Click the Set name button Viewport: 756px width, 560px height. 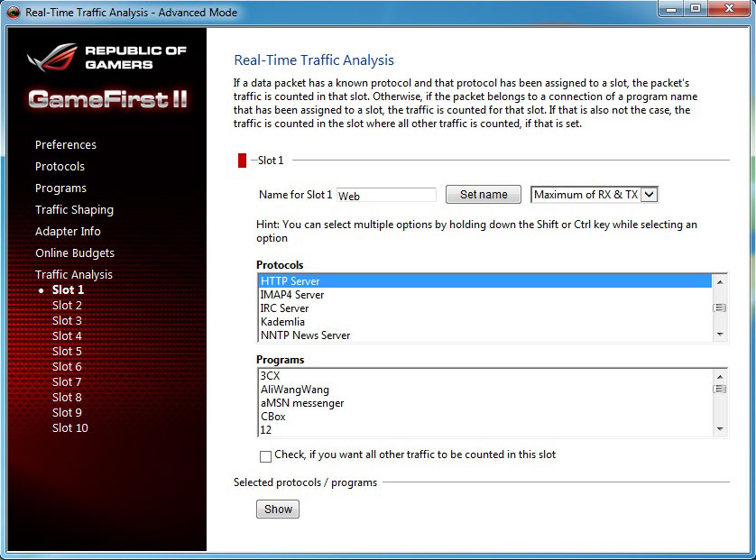(484, 194)
